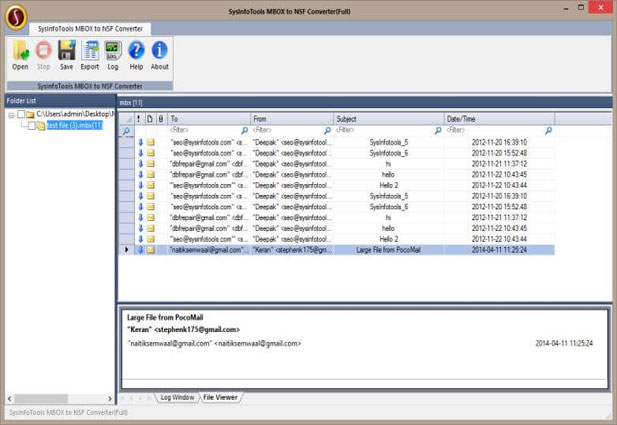Select test file (3).mbx(11) tree item

75,126
